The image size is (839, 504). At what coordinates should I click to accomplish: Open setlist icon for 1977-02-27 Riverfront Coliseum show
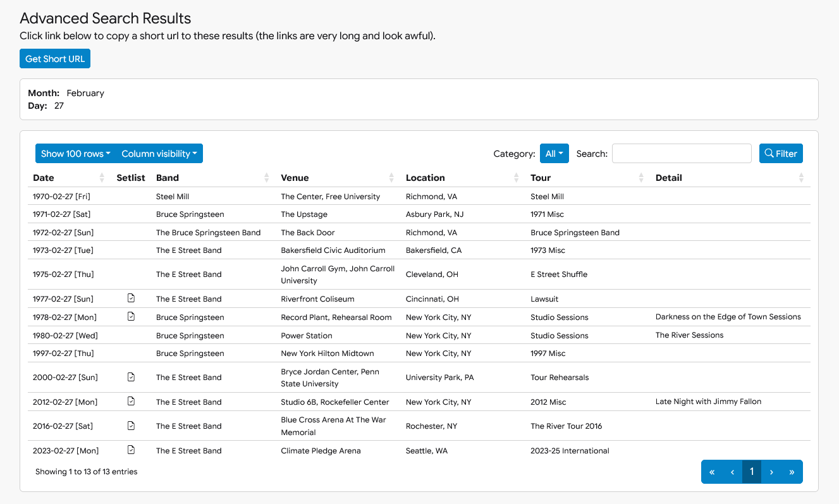131,298
